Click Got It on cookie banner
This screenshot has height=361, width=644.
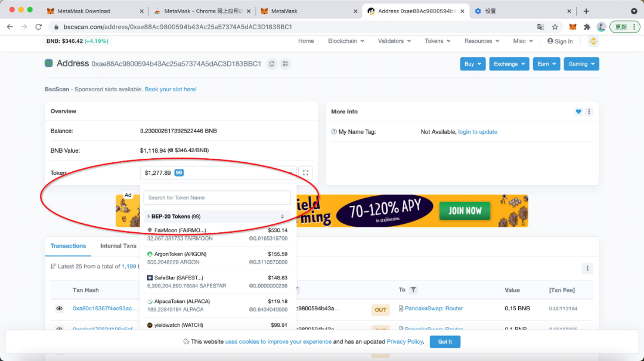tap(445, 342)
